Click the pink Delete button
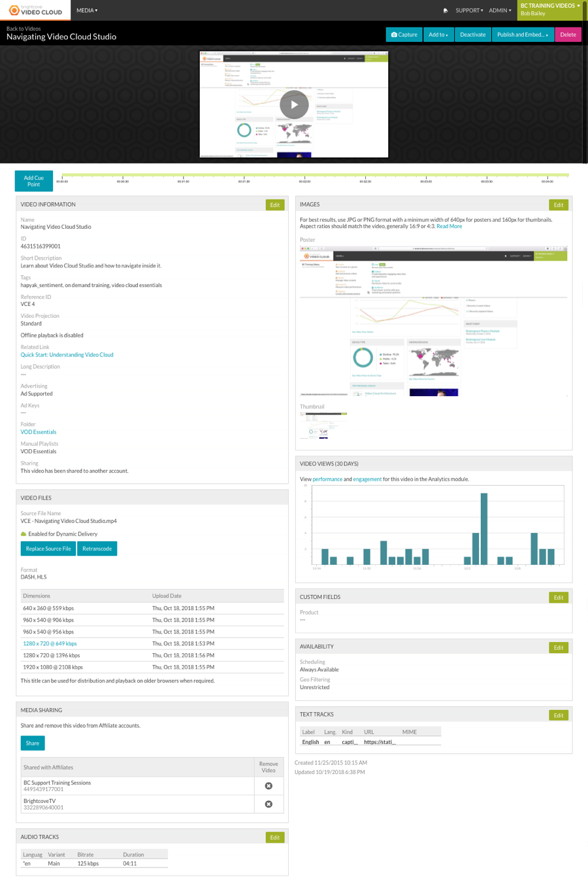This screenshot has width=588, height=882. pos(568,35)
